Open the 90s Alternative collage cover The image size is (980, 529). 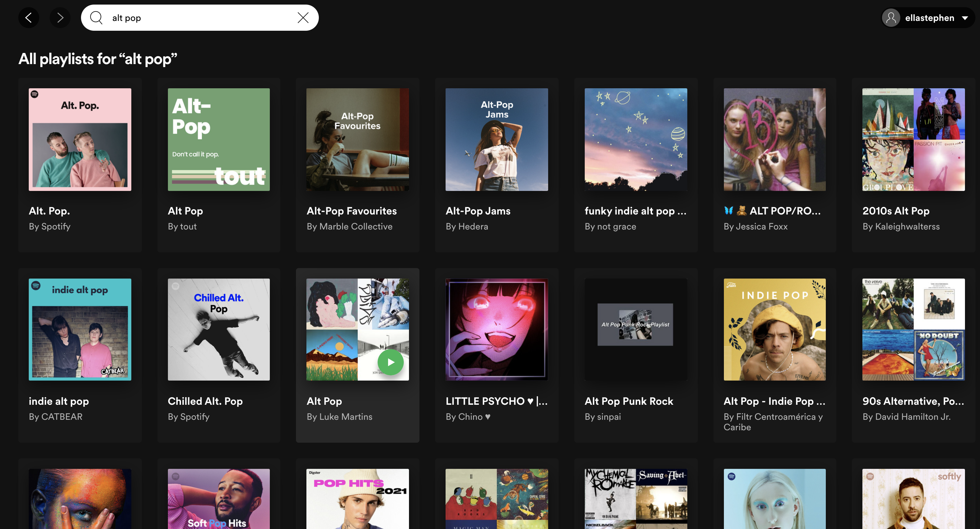(x=913, y=330)
